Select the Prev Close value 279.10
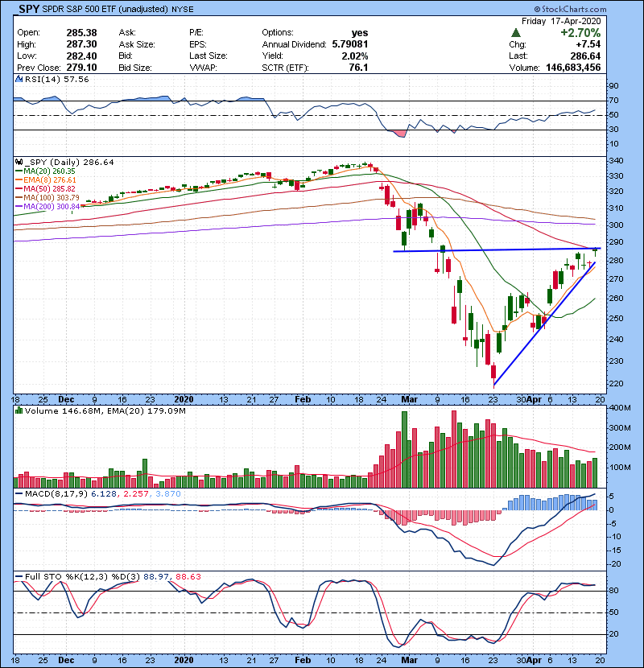Image resolution: width=644 pixels, height=668 pixels. point(81,68)
